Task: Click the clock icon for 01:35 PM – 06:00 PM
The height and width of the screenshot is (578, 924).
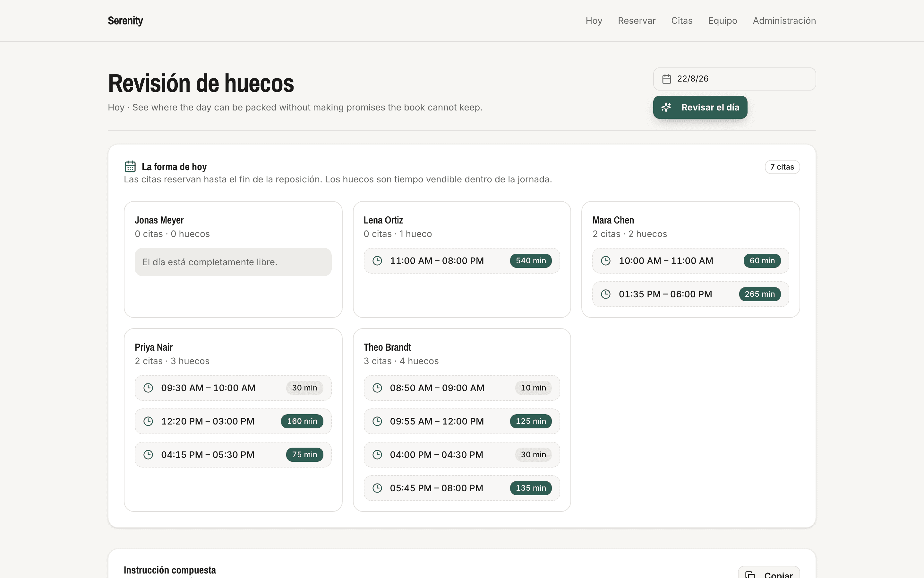Action: (605, 294)
